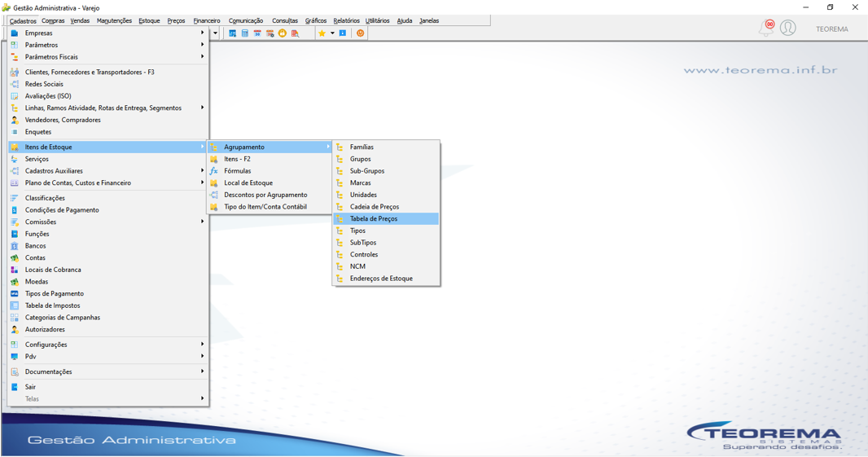Select Local de Estoque
Image resolution: width=868 pixels, height=457 pixels.
[269, 182]
